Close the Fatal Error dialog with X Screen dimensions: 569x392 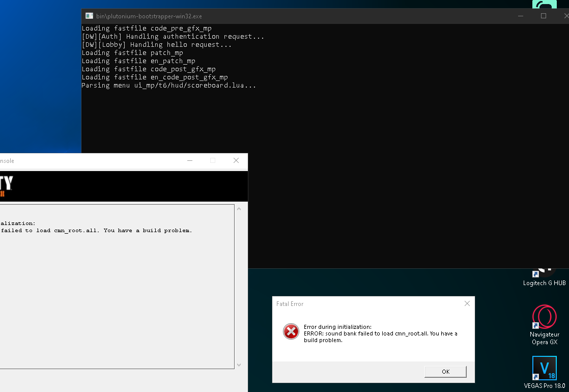click(467, 304)
